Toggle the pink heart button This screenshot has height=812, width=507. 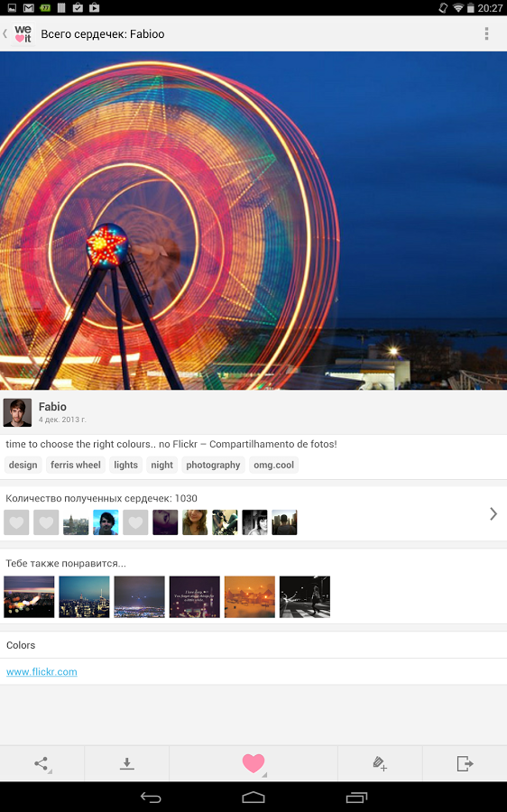click(x=253, y=763)
